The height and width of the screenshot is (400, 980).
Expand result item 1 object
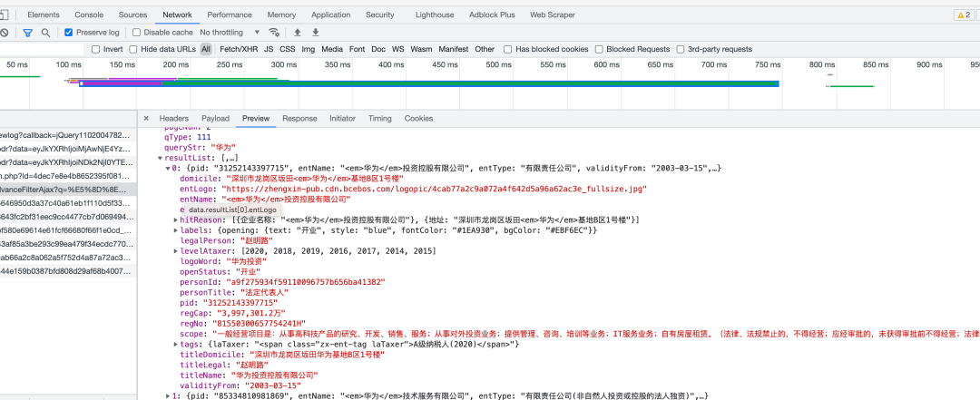coord(168,396)
